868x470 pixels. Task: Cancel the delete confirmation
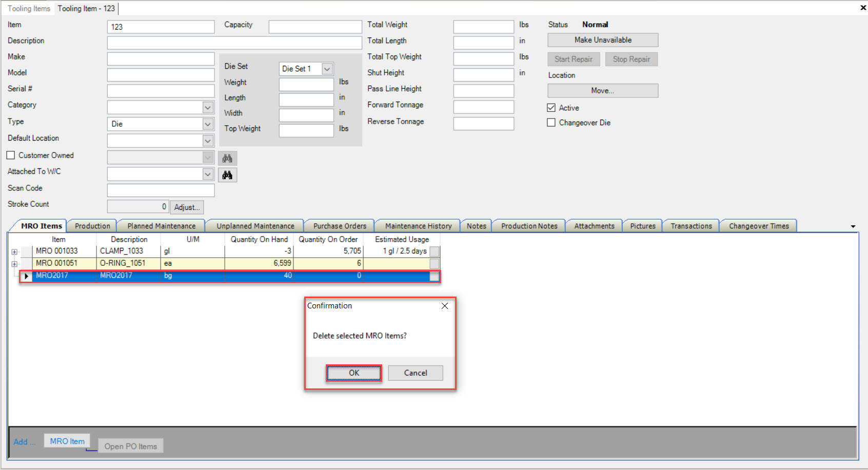[x=416, y=373]
